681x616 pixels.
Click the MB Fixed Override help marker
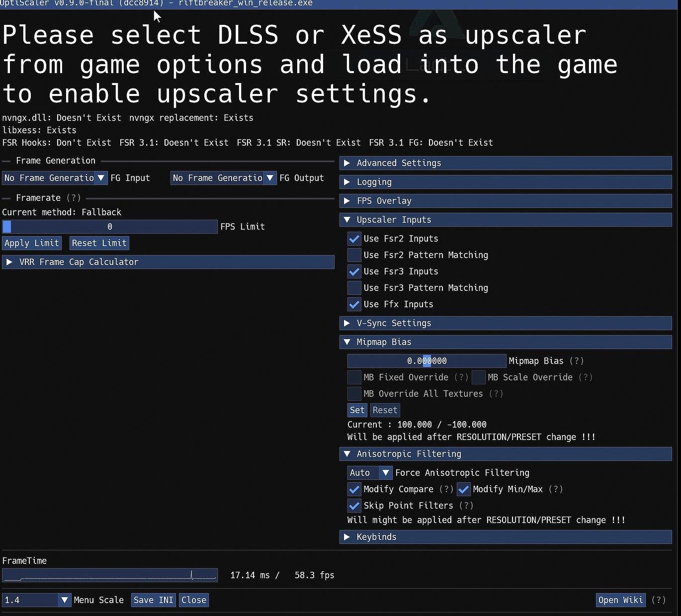tap(461, 377)
